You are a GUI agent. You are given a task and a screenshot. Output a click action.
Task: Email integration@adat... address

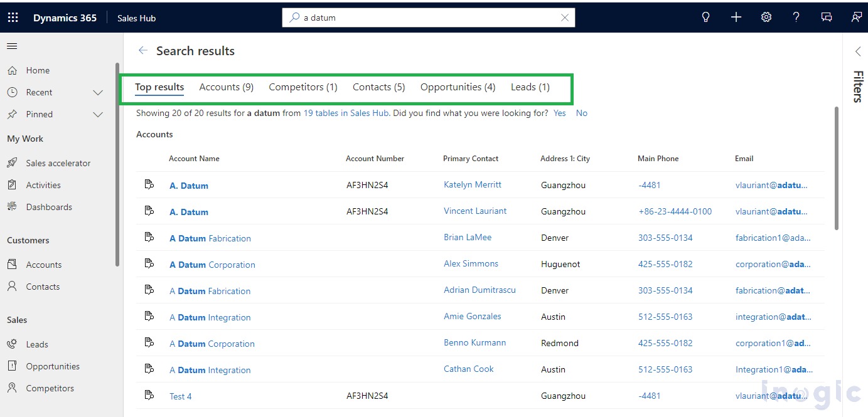click(773, 317)
